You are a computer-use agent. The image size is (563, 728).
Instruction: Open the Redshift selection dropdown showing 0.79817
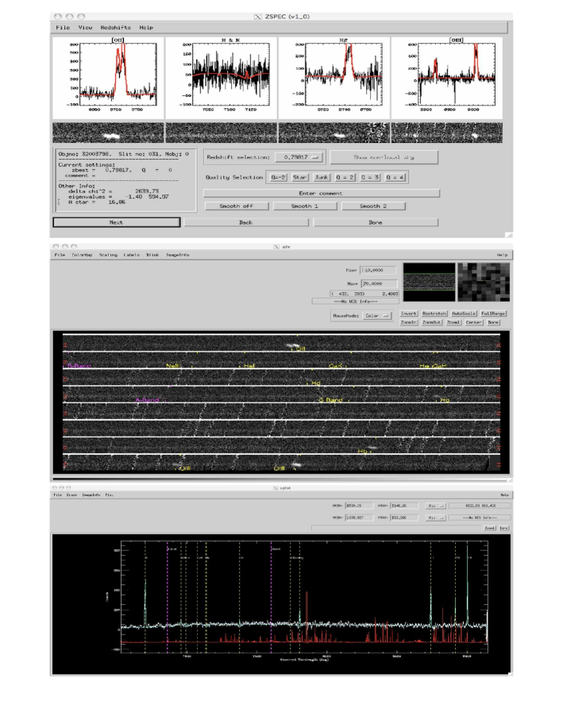click(x=297, y=157)
